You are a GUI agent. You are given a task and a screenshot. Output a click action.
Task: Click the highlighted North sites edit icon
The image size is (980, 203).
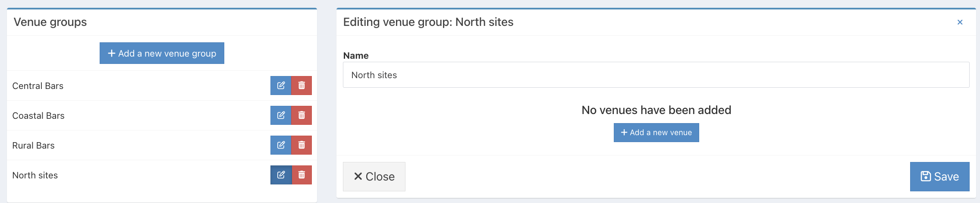point(281,175)
